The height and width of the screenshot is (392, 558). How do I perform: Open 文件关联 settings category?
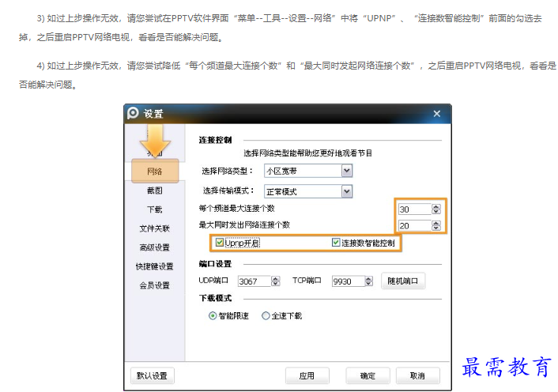click(x=154, y=228)
